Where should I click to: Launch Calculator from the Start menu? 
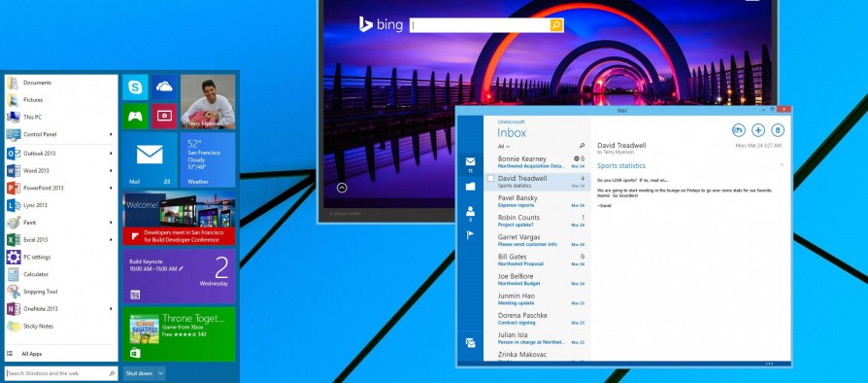click(60, 274)
